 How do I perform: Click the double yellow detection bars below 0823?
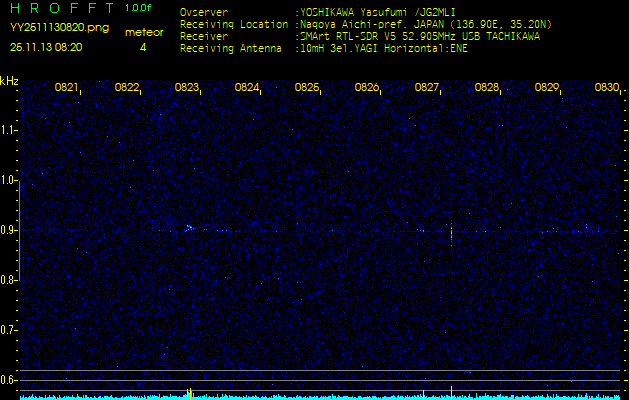tap(189, 394)
